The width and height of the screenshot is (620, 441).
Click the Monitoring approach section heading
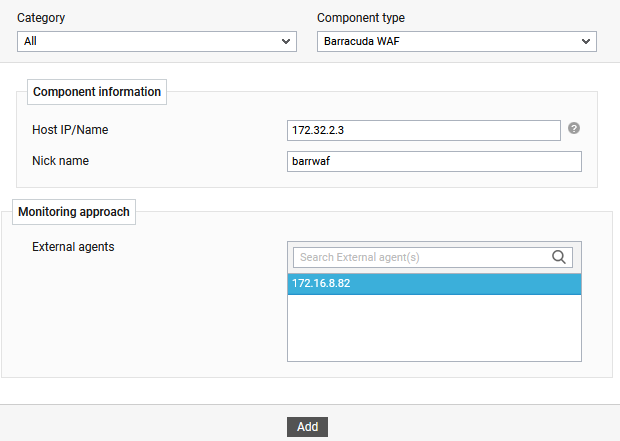74,212
